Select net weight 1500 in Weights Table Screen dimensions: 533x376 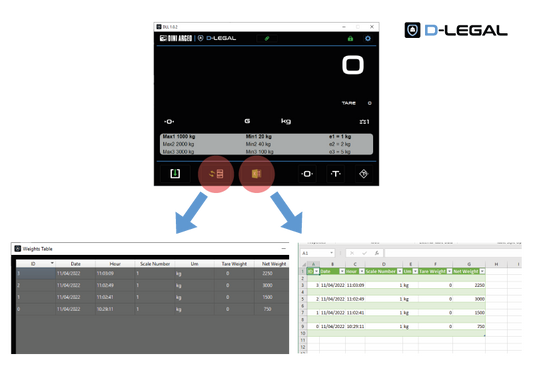click(268, 297)
